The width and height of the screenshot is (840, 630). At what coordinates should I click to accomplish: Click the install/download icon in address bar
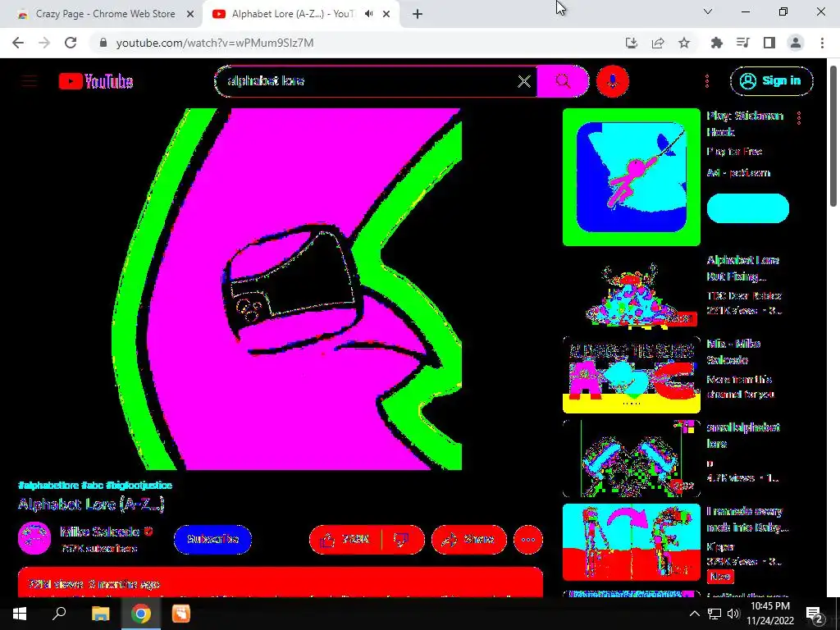[632, 43]
